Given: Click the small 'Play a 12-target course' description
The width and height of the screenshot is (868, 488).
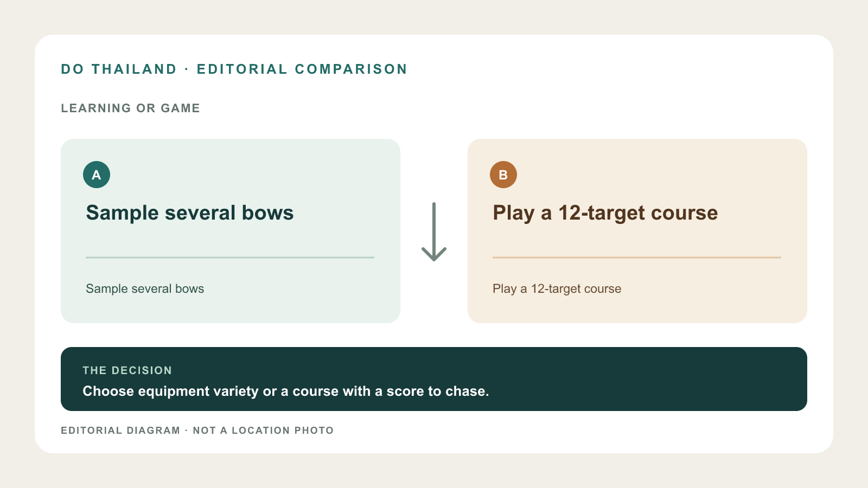Looking at the screenshot, I should [557, 288].
